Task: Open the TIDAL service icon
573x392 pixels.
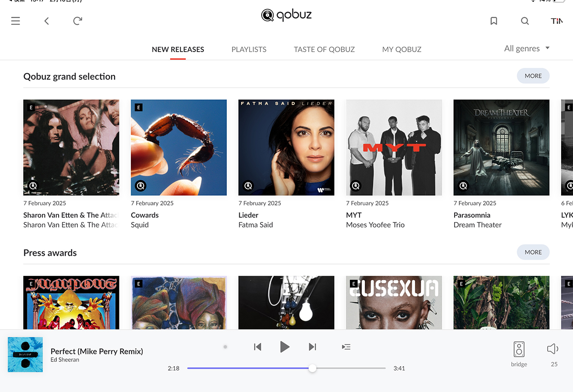Action: [557, 21]
